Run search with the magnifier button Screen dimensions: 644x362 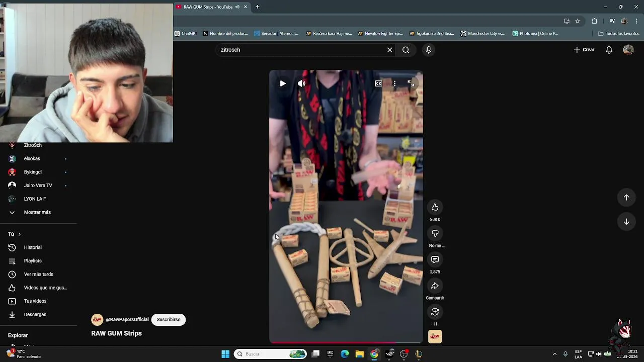click(x=406, y=50)
